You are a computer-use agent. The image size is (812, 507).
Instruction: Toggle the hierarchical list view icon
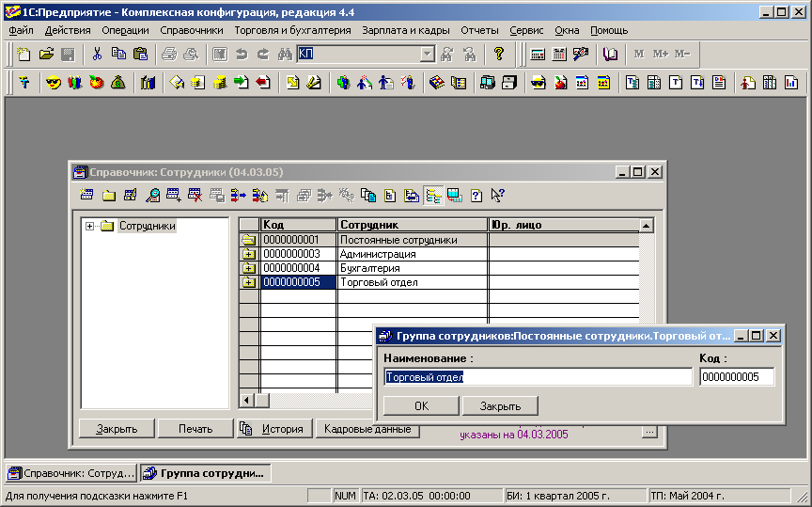click(x=433, y=196)
